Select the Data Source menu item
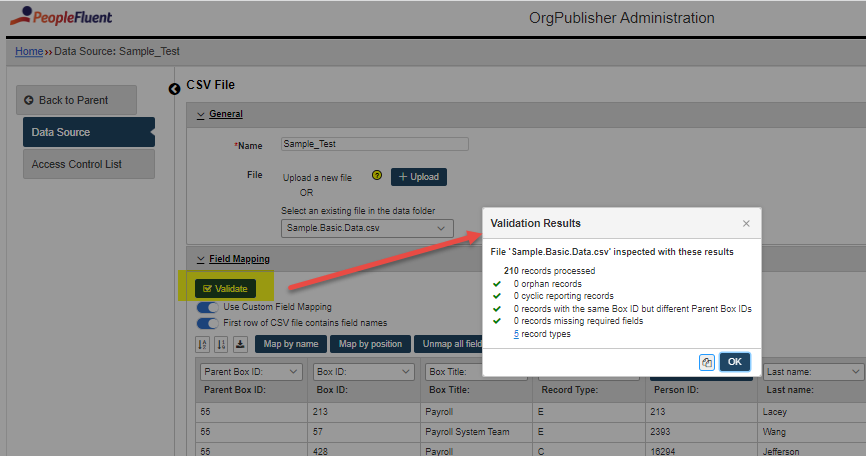866x456 pixels. tap(89, 132)
